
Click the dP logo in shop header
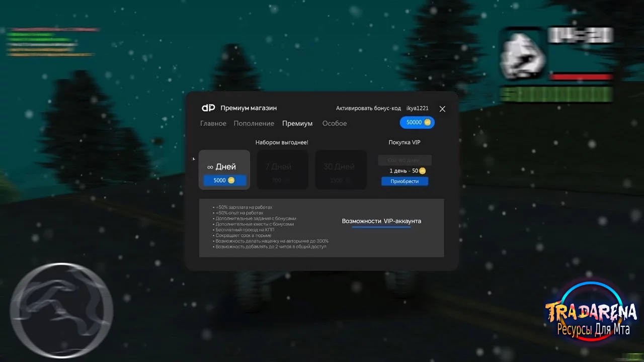(x=208, y=108)
